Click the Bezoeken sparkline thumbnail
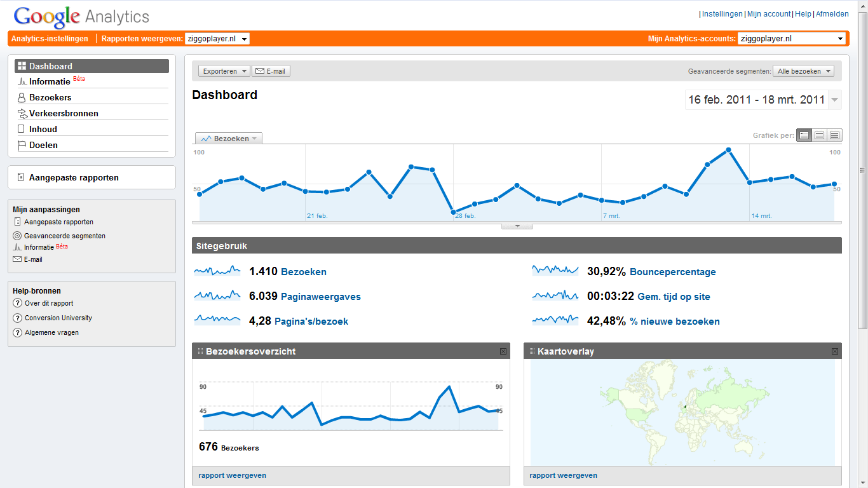Image resolution: width=868 pixels, height=488 pixels. (217, 271)
